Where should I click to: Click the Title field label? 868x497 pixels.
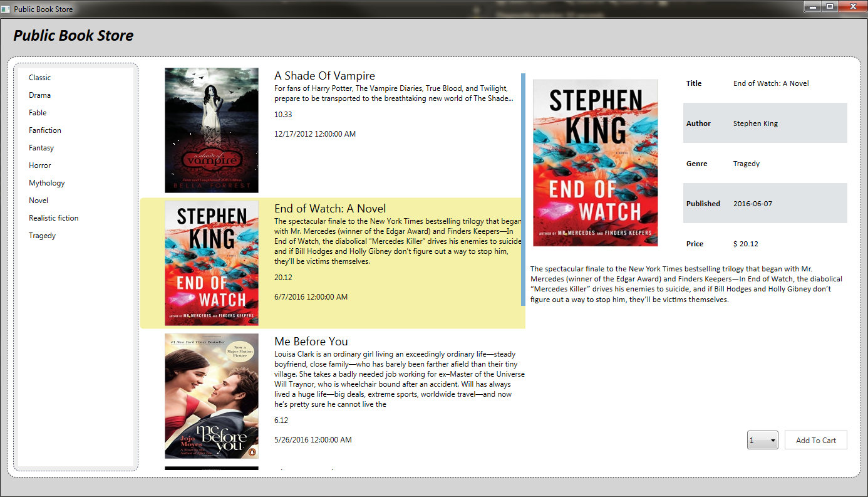click(x=694, y=83)
